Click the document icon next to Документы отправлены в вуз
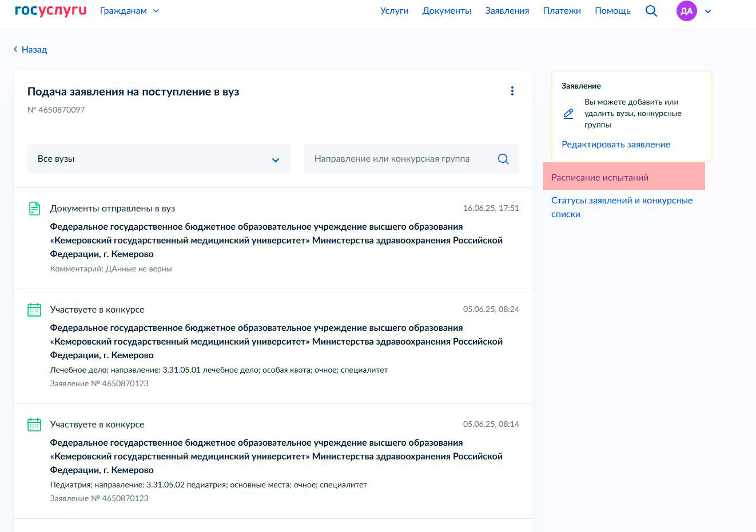Image resolution: width=756 pixels, height=532 pixels. coord(34,209)
